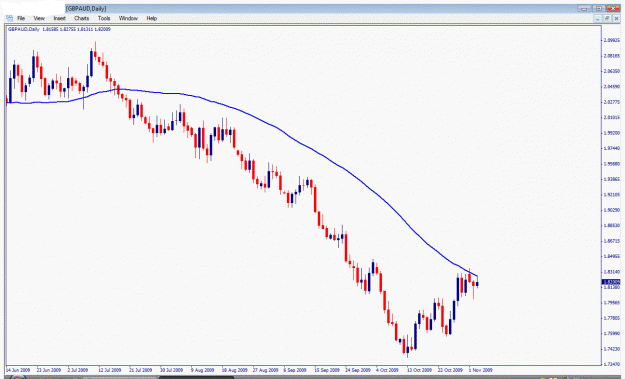625x379 pixels.
Task: Minimize the main application window
Action: [584, 8]
